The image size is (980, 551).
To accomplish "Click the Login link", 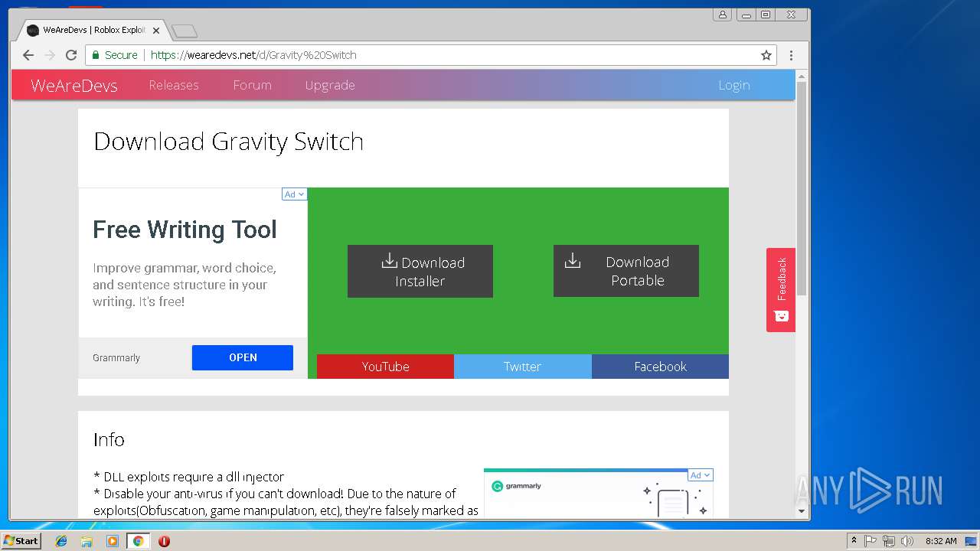I will 733,85.
